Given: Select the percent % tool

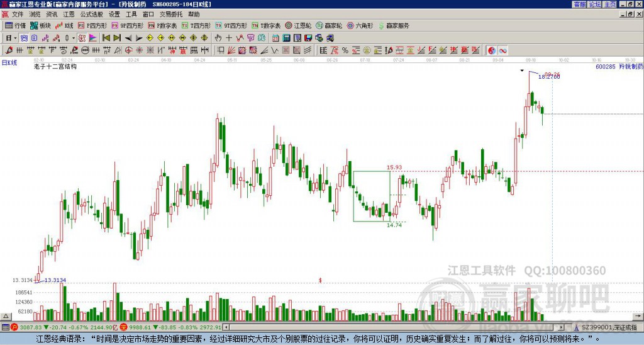Looking at the screenshot, I should pyautogui.click(x=345, y=50).
